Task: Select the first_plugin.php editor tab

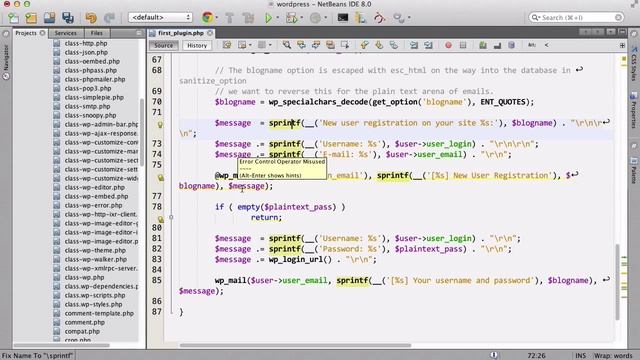Action: pos(181,33)
